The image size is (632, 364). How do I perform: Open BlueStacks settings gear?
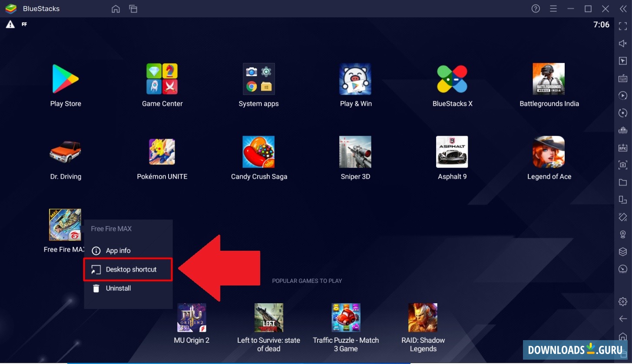click(x=623, y=302)
